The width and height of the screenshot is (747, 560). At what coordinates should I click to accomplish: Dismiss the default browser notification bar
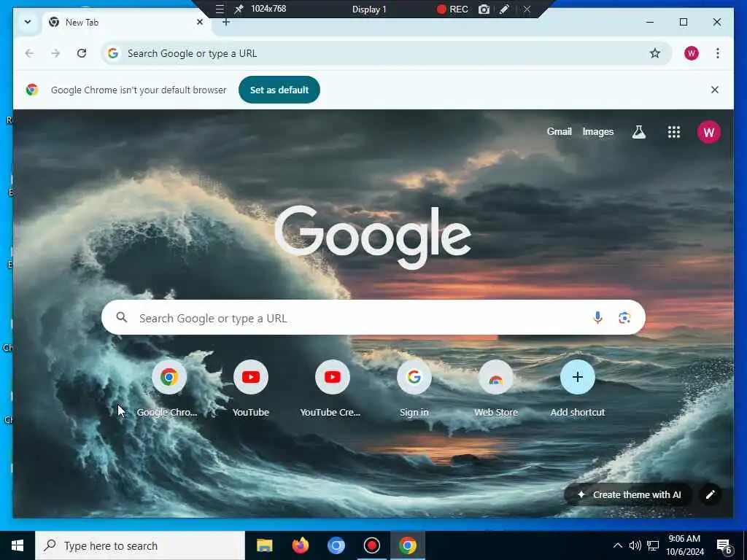[715, 90]
